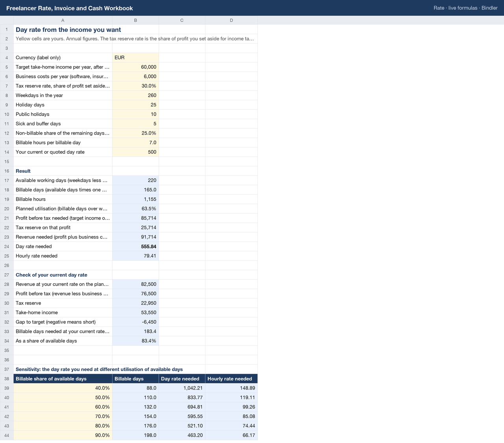Edit billable hours per day 7.0
Screen dimensions: 504x443
pyautogui.click(x=135, y=142)
